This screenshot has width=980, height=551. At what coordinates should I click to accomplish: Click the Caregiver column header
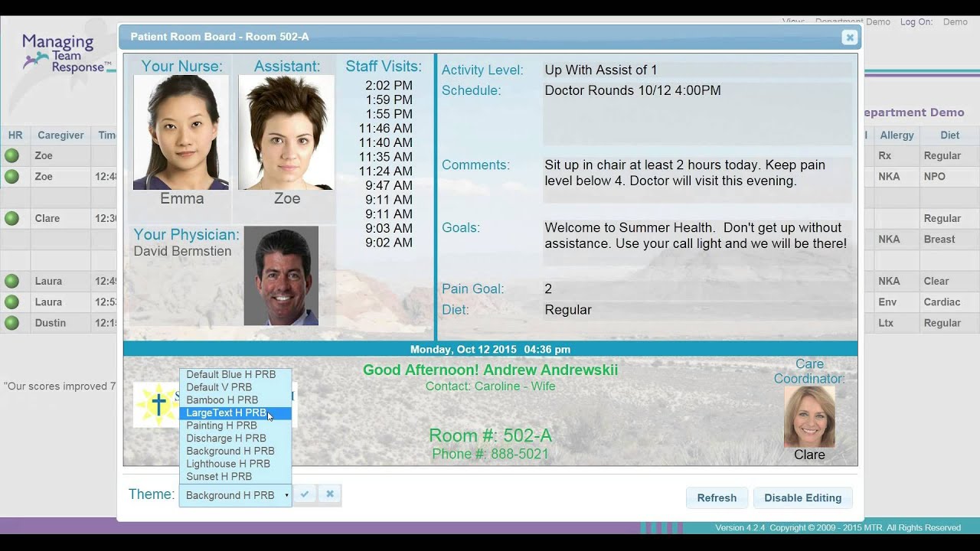tap(60, 135)
